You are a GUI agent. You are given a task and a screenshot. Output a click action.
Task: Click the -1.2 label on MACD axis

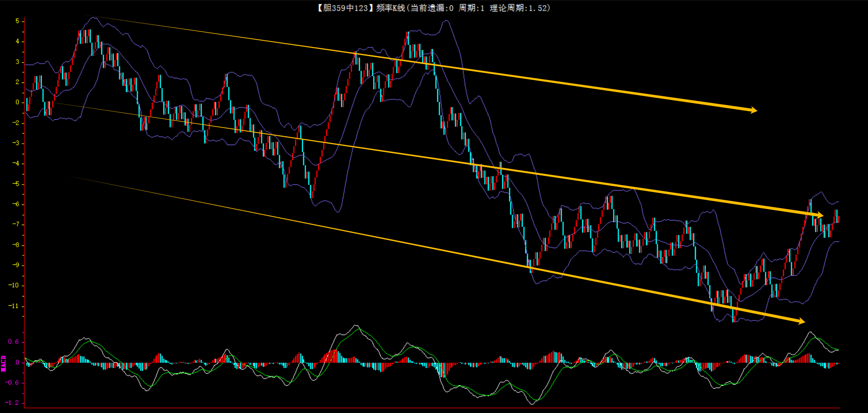coord(12,402)
